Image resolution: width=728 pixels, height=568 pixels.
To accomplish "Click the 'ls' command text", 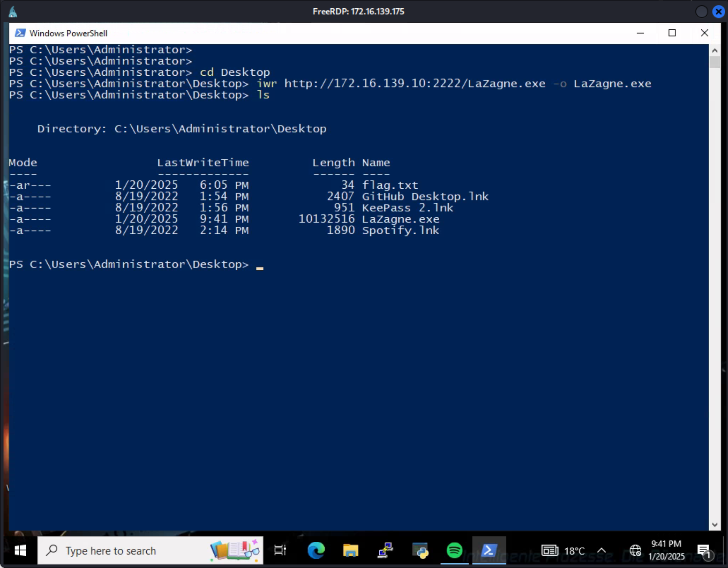I will 263,95.
